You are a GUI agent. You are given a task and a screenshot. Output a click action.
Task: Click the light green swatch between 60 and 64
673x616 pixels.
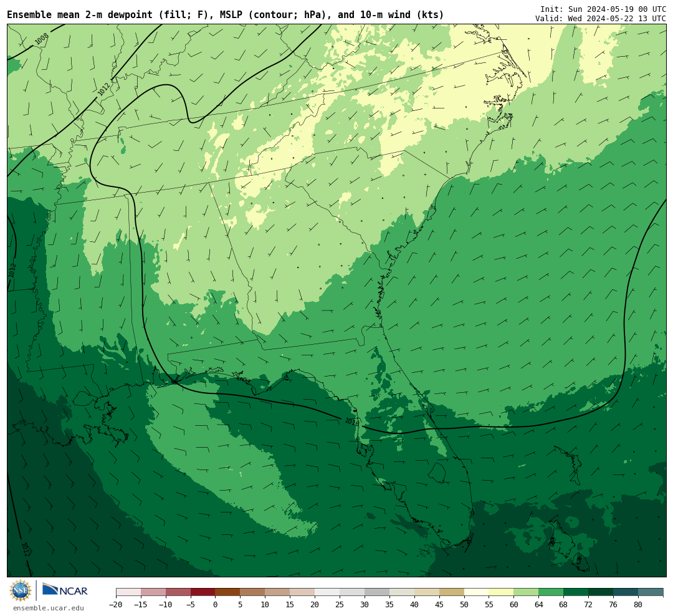pos(526,592)
